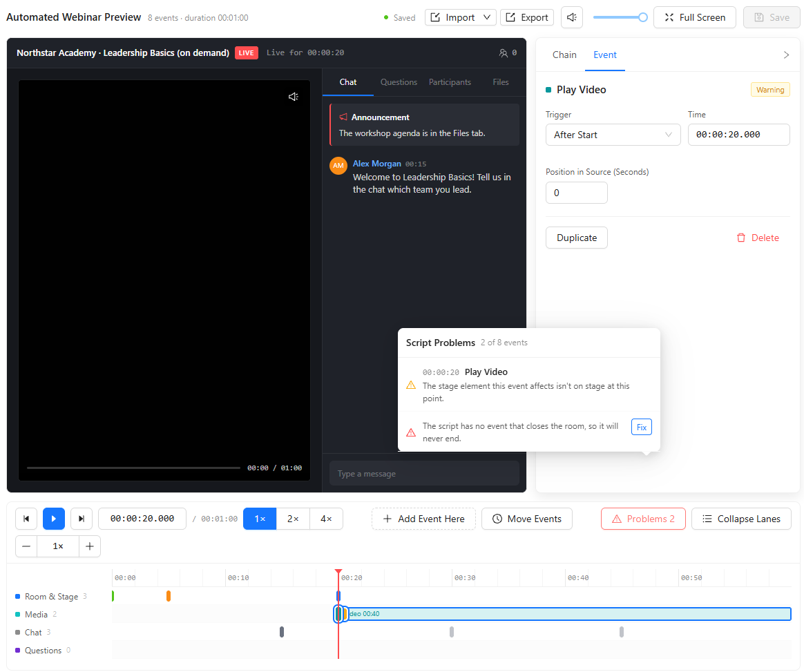Select the chat marker at 00:30

pos(452,632)
